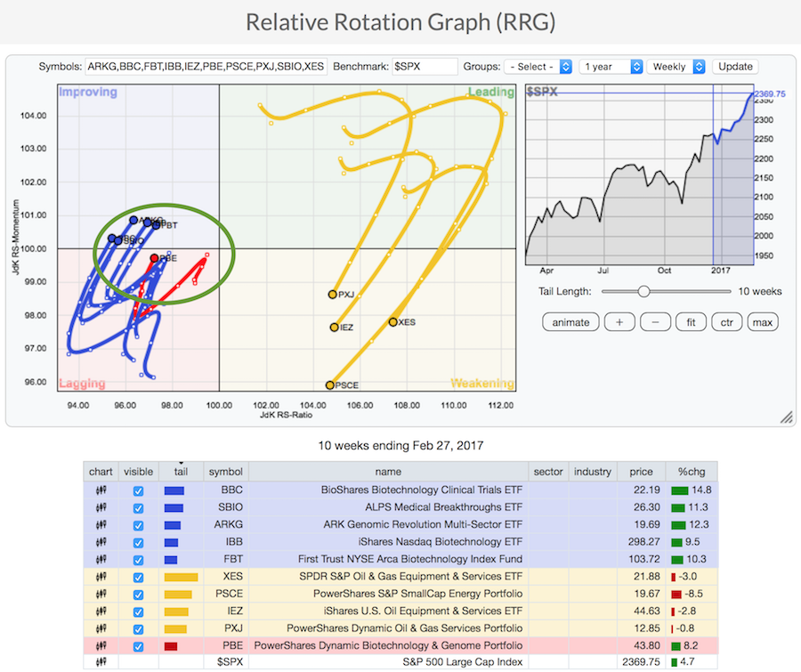This screenshot has height=672, width=801.
Task: Uncheck visibility for IBB
Action: (x=137, y=542)
